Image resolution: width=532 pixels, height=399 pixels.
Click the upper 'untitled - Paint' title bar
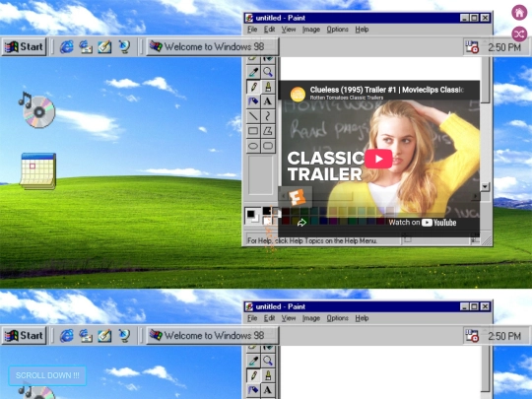[x=368, y=18]
